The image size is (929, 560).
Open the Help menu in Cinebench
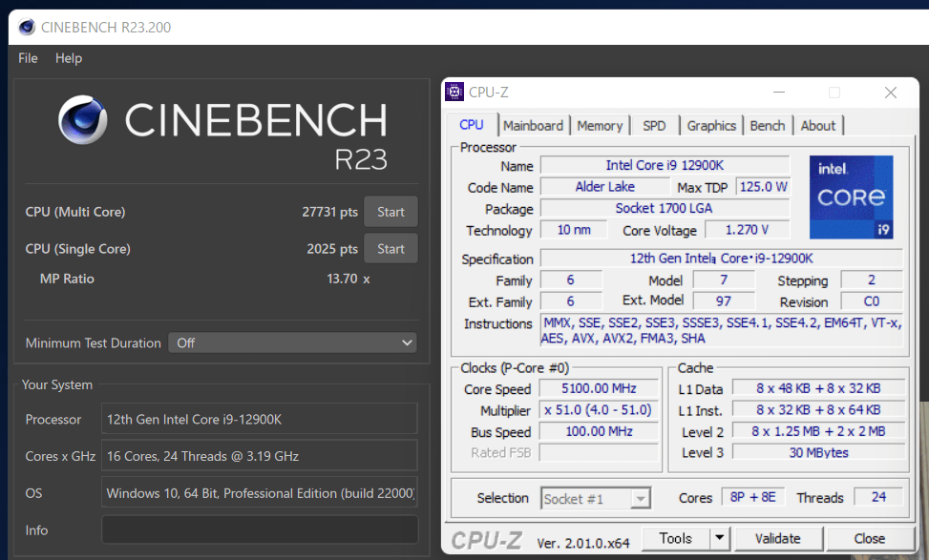click(x=69, y=58)
